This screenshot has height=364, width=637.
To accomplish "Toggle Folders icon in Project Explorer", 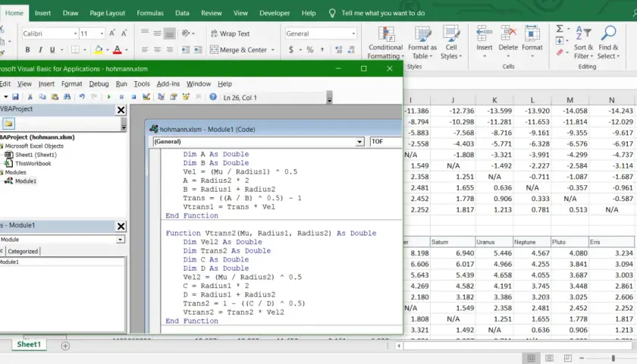I will coord(8,123).
